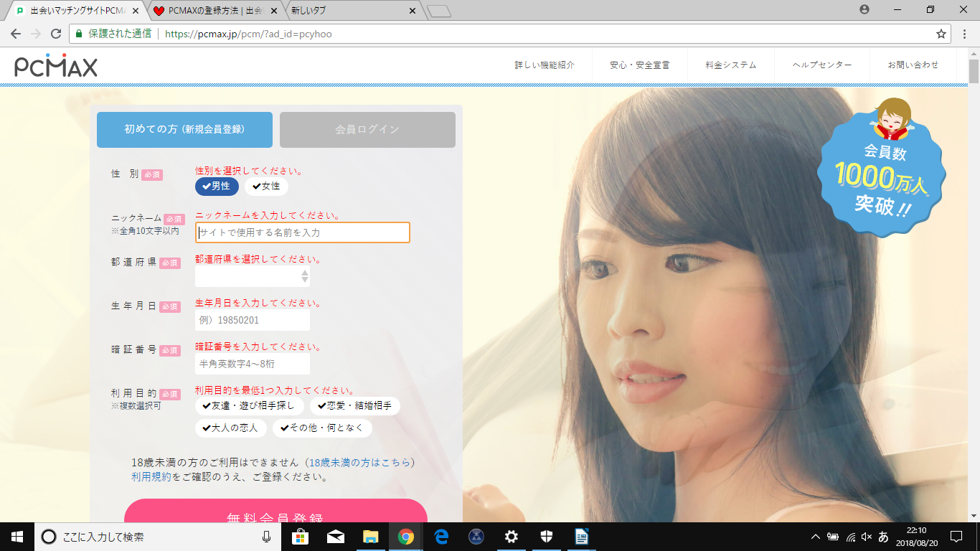Image resolution: width=980 pixels, height=551 pixels.
Task: Open 安心・安全宣言 in the top navigation
Action: [x=640, y=65]
